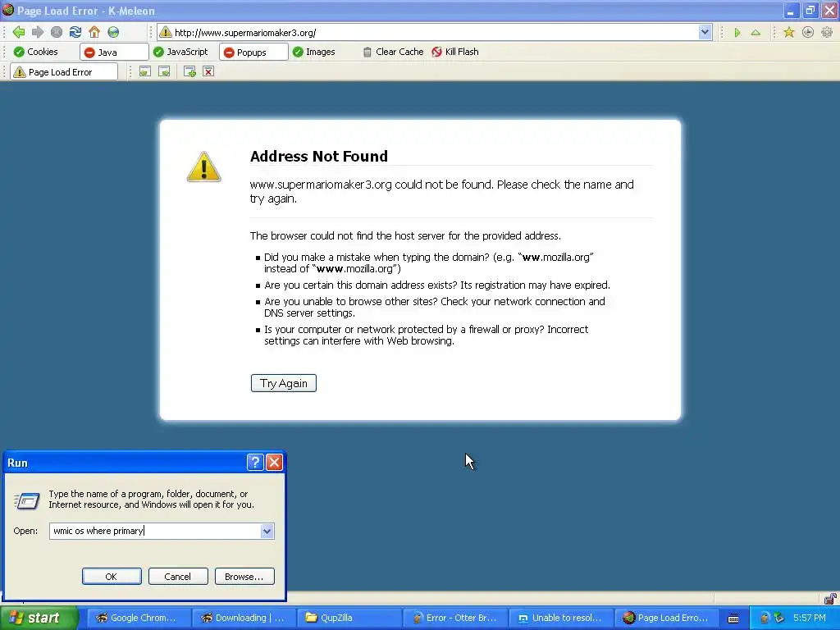Viewport: 840px width, 630px height.
Task: Click Clear Cache in privacy bar
Action: pos(393,52)
